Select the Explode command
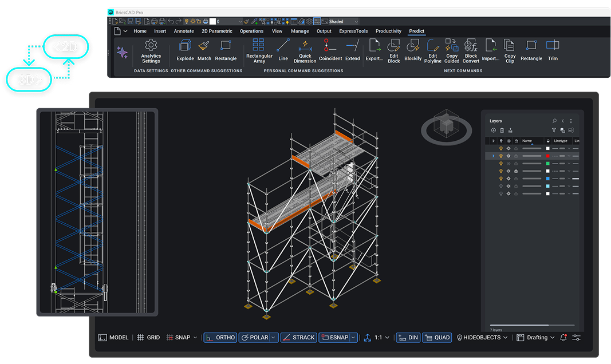The image size is (611, 364). coord(185,50)
